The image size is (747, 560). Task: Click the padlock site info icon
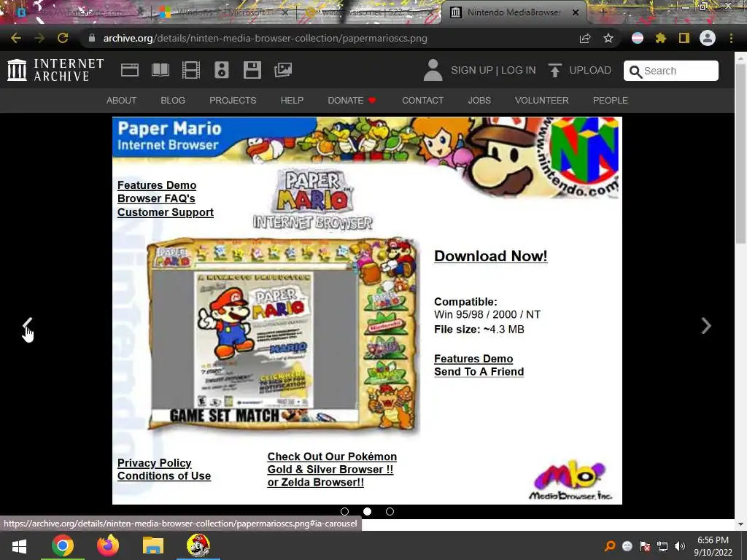[92, 38]
